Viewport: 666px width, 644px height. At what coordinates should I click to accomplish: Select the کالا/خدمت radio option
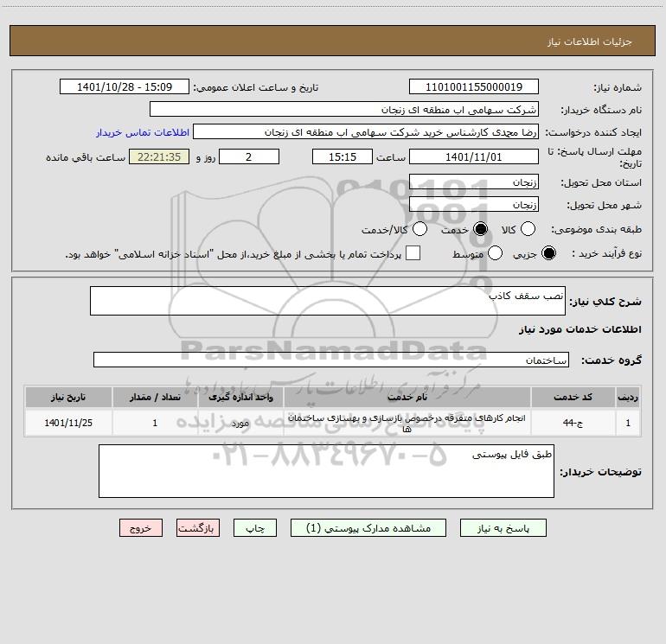pos(420,229)
